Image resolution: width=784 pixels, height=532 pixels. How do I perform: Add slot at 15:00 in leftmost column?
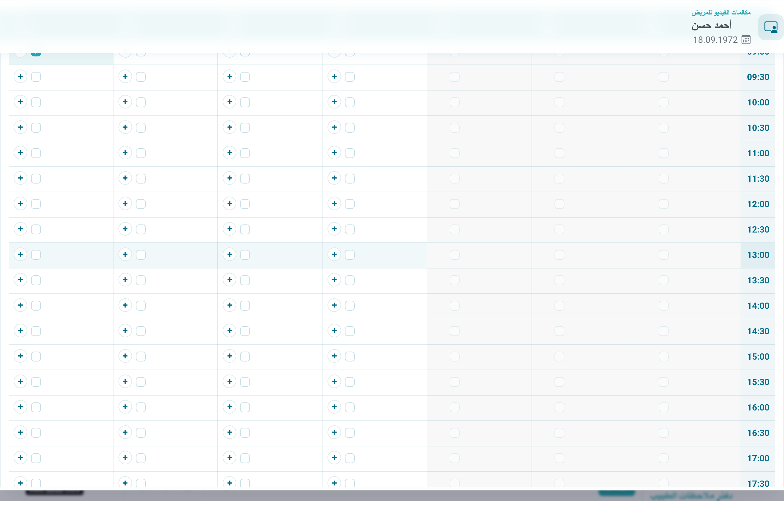(20, 356)
